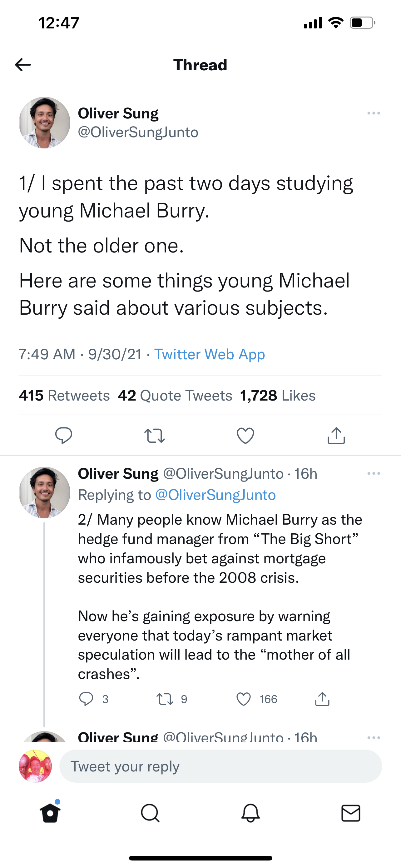Tap the Tweet your reply field
The height and width of the screenshot is (868, 401).
(220, 766)
